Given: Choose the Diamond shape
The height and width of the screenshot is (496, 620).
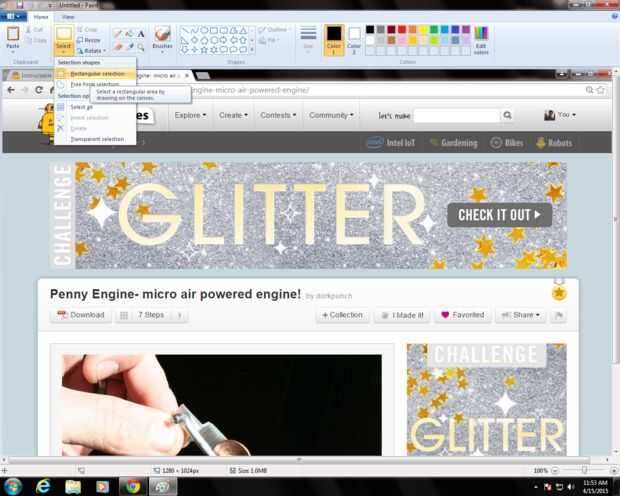Looking at the screenshot, I should click(195, 40).
